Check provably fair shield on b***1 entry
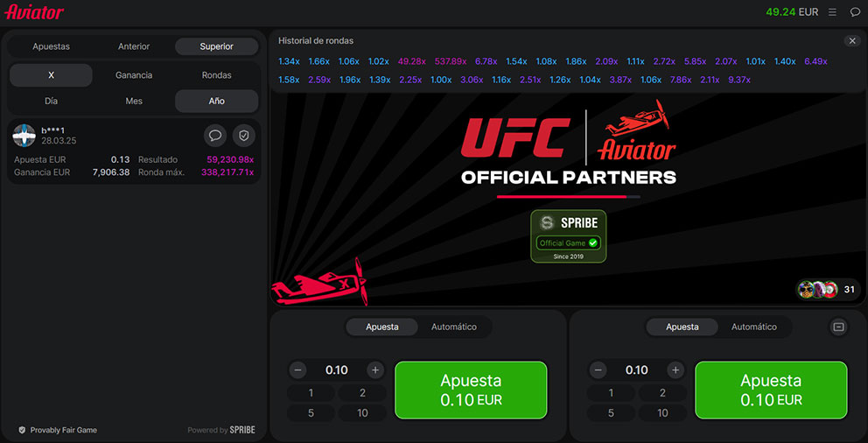This screenshot has height=443, width=868. tap(243, 135)
